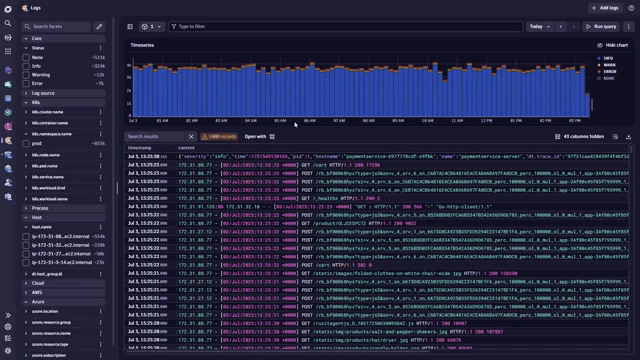
Task: Check the ip-172-31-3-14 host checkbox
Action: [x=26, y=262]
